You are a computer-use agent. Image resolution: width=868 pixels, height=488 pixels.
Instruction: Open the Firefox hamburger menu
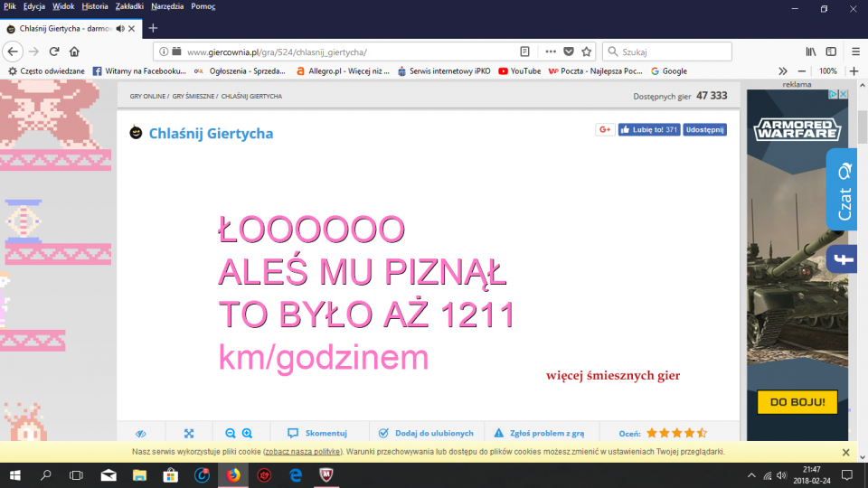click(854, 52)
